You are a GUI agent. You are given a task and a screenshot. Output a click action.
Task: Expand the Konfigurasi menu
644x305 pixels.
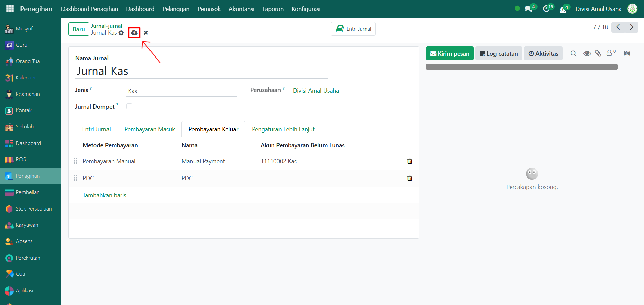[x=306, y=9]
